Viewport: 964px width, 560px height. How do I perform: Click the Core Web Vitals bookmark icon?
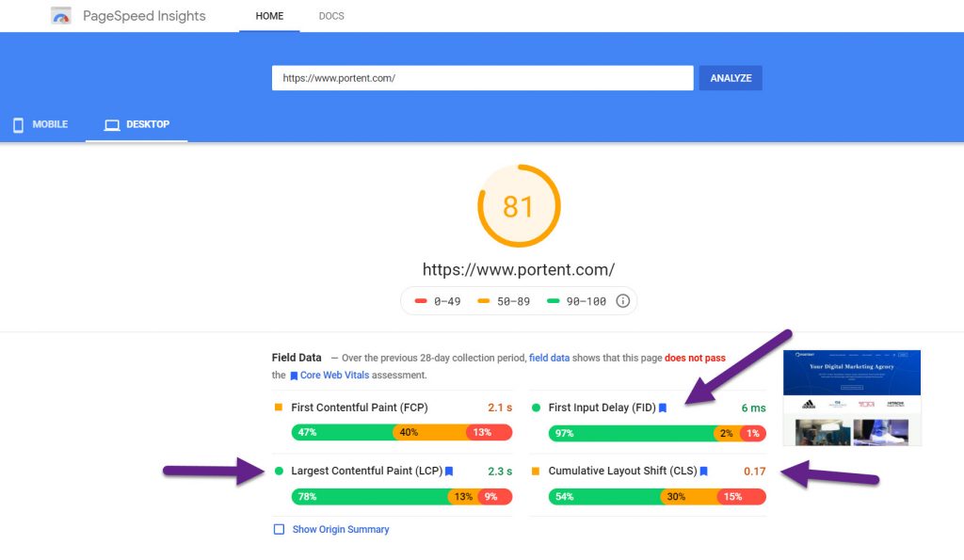coord(294,376)
